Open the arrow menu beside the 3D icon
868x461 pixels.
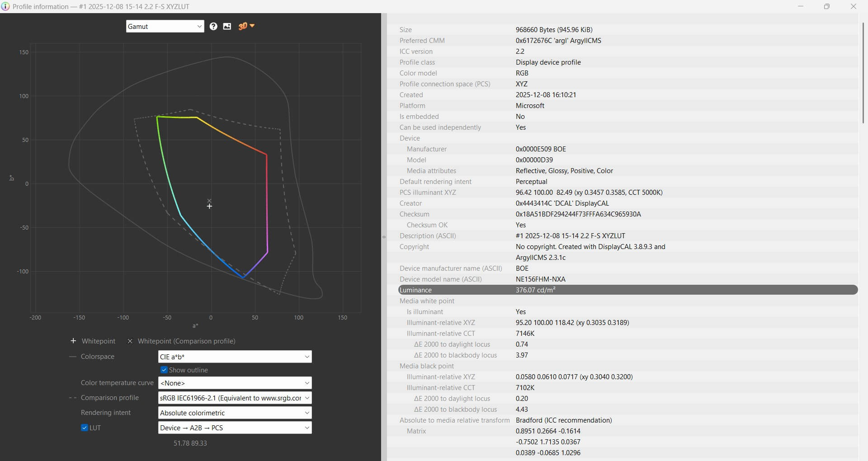pyautogui.click(x=252, y=26)
